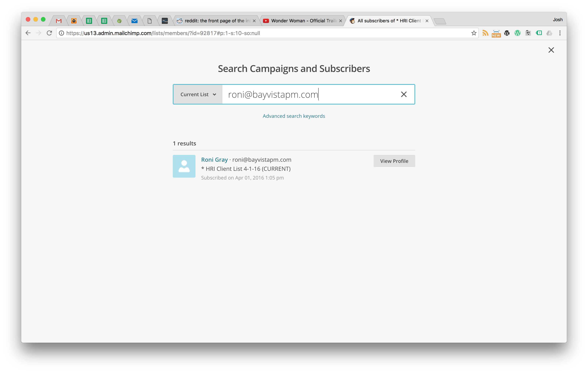Open the Gmail pinned tab
This screenshot has height=373, width=588.
click(59, 21)
